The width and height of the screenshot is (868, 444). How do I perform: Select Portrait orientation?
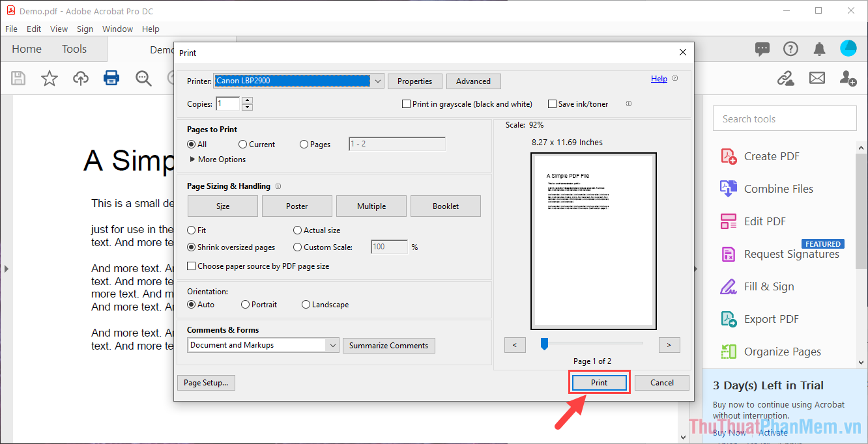pyautogui.click(x=245, y=305)
